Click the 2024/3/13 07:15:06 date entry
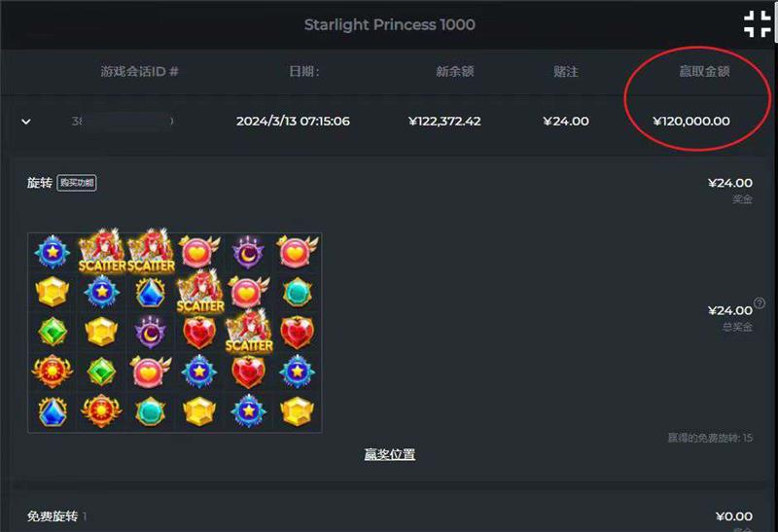This screenshot has height=532, width=778. click(293, 122)
